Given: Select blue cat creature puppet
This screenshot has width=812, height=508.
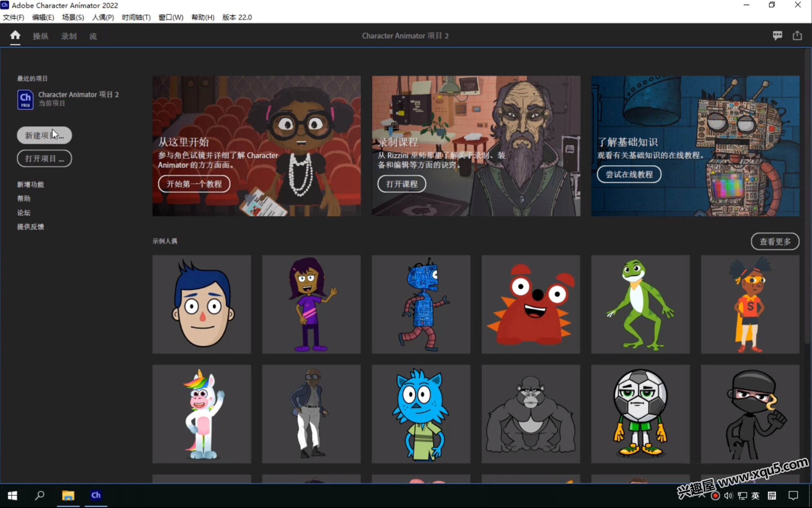Looking at the screenshot, I should 421,414.
